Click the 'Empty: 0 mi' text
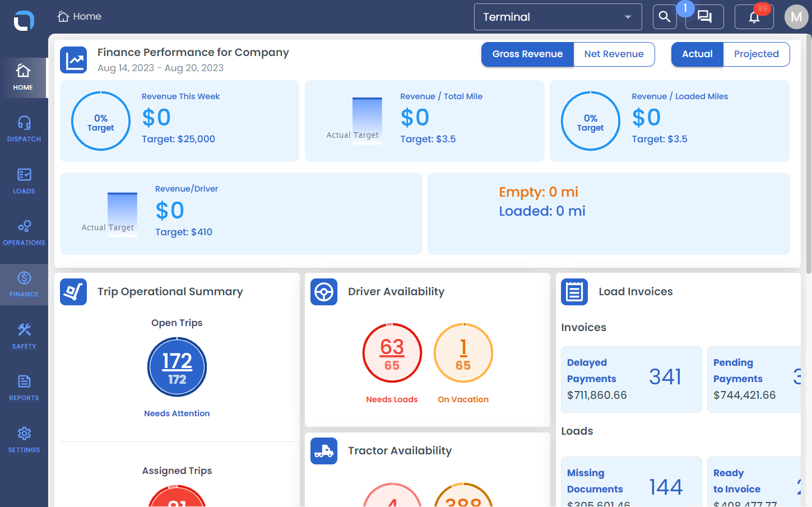The height and width of the screenshot is (507, 812). [x=539, y=192]
